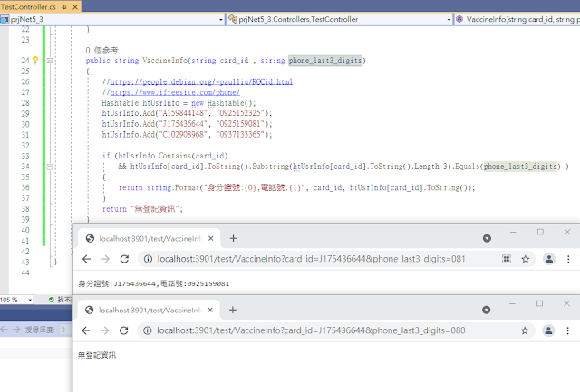Click the string "0925159081" on line 30
The width and height of the screenshot is (580, 392).
pyautogui.click(x=240, y=124)
